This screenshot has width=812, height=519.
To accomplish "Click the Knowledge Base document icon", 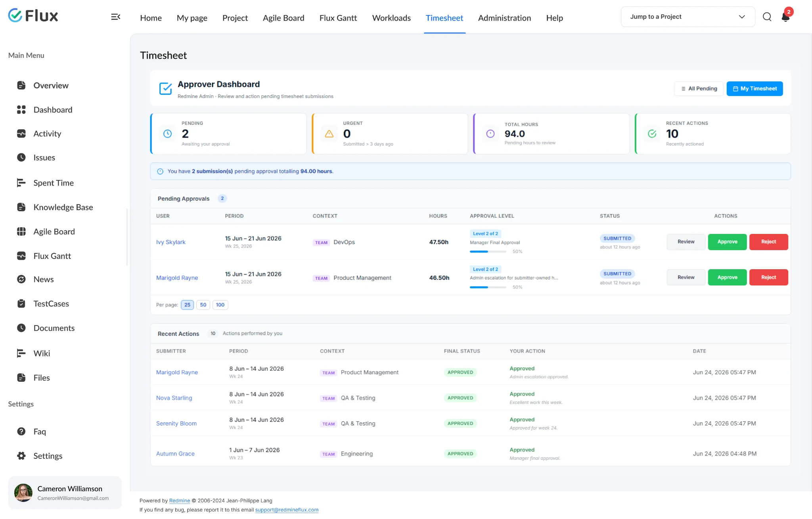I will coord(21,207).
